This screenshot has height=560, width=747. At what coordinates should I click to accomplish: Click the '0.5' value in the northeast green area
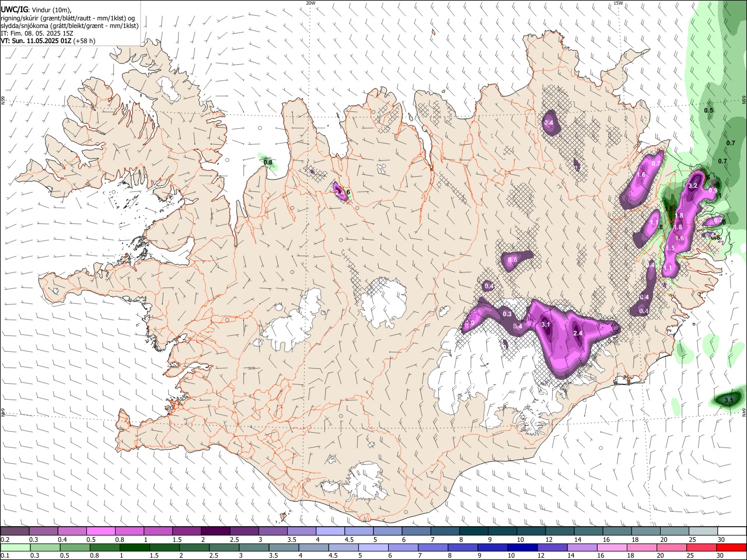(x=708, y=110)
